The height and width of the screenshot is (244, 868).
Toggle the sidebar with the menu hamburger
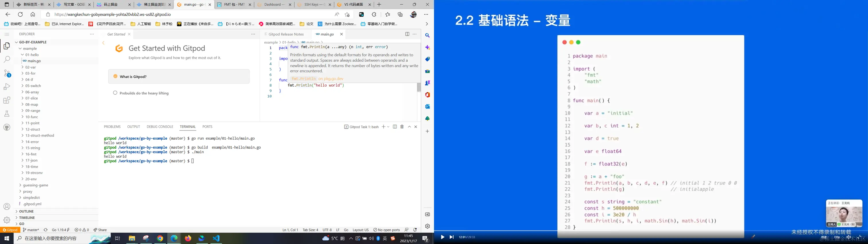(7, 34)
